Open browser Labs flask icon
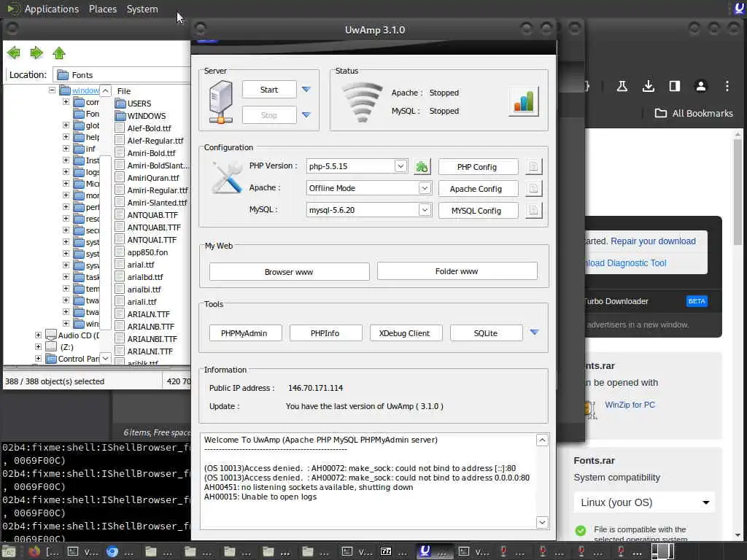The width and height of the screenshot is (747, 560). point(622,86)
